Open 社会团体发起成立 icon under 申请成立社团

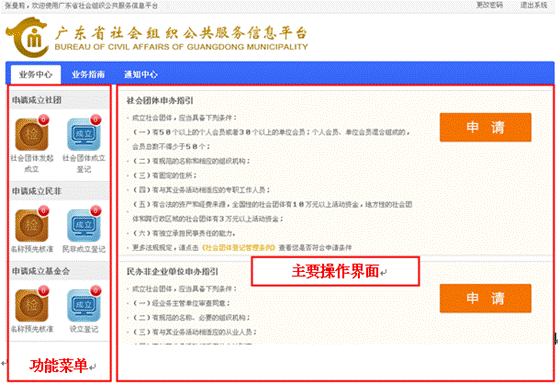click(x=32, y=134)
